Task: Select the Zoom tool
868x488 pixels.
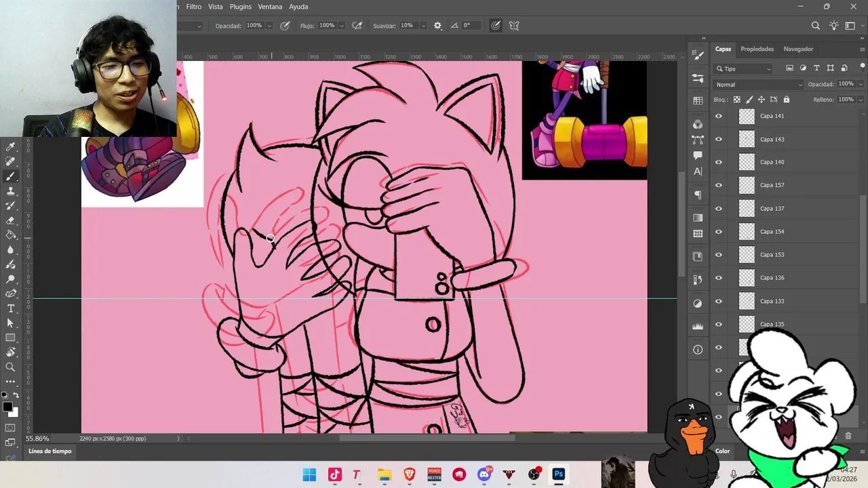Action: point(10,367)
